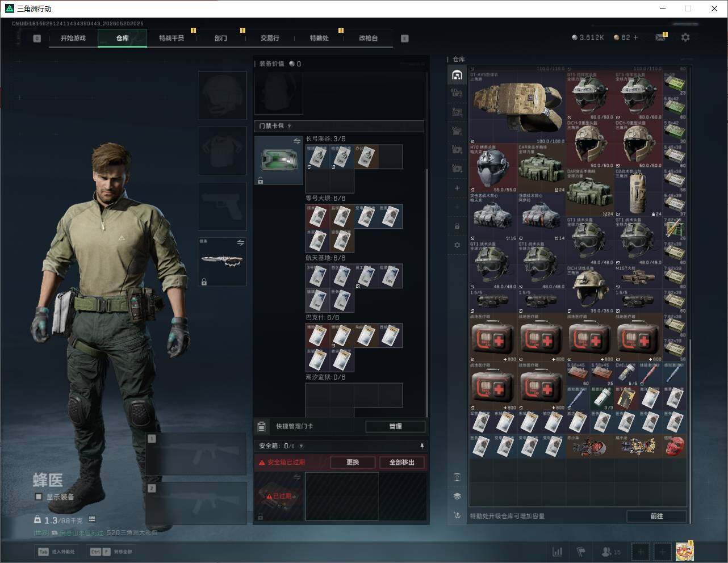Select primary weapon slot 1

pyautogui.click(x=197, y=454)
